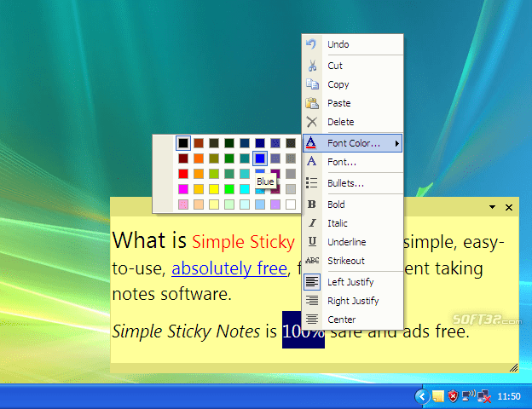The image size is (532, 409).
Task: Select Right Justify alignment
Action: [352, 301]
